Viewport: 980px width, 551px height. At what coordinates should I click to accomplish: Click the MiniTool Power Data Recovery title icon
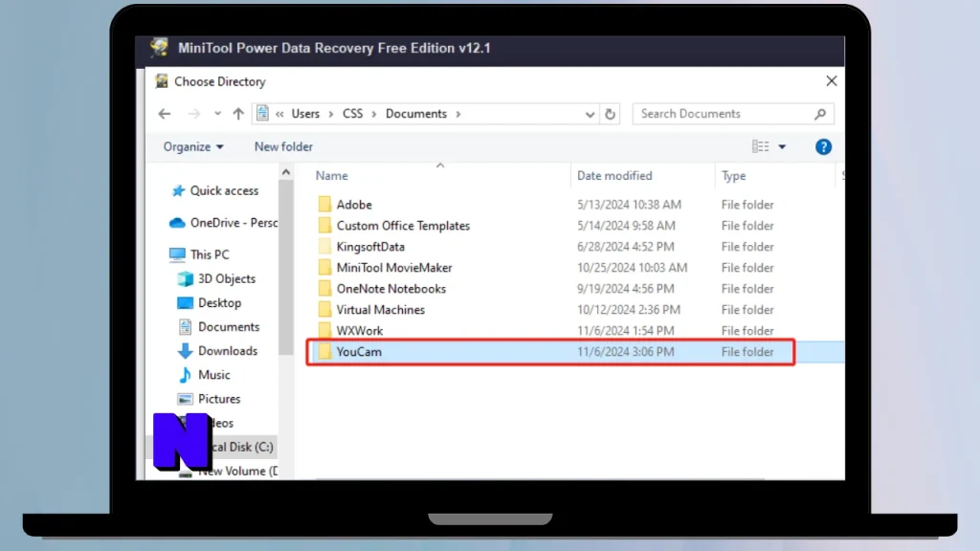(x=160, y=48)
